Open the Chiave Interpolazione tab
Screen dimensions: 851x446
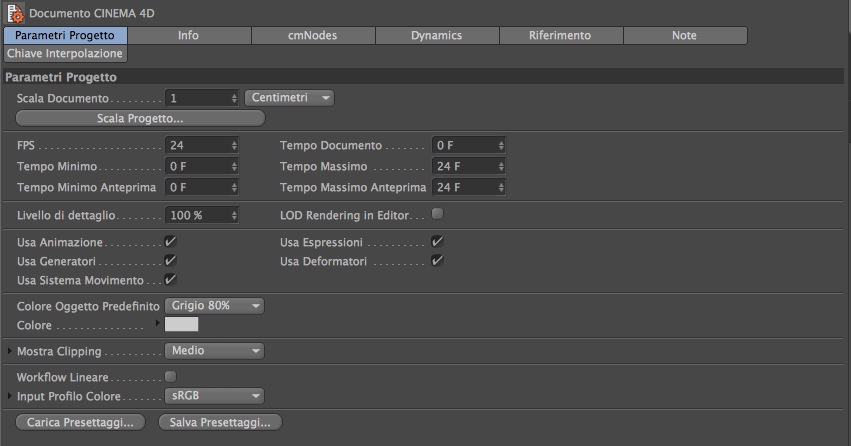tap(65, 53)
